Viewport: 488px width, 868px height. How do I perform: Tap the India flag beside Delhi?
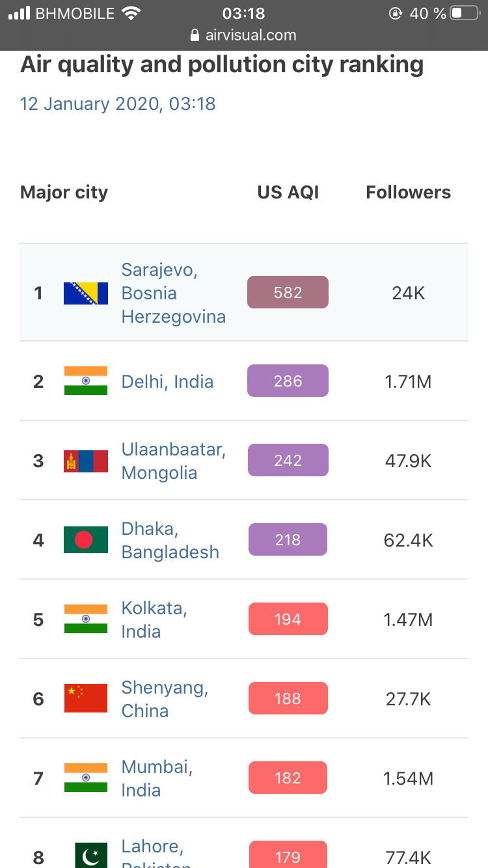click(x=86, y=381)
